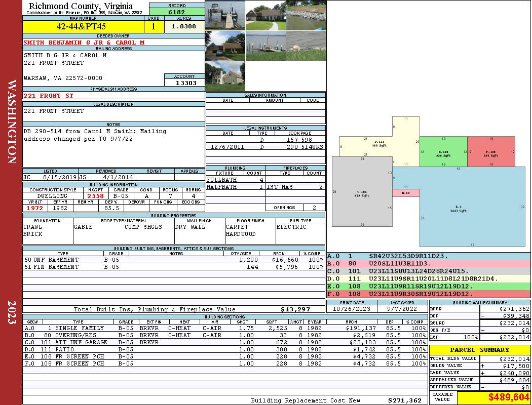The width and height of the screenshot is (532, 405).
Task: Open the two-story house side view thumbnail
Action: [x=225, y=76]
